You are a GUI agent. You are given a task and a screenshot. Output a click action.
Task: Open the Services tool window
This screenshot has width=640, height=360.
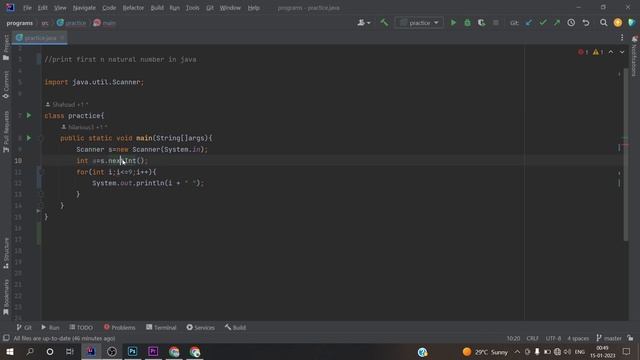tap(200, 327)
